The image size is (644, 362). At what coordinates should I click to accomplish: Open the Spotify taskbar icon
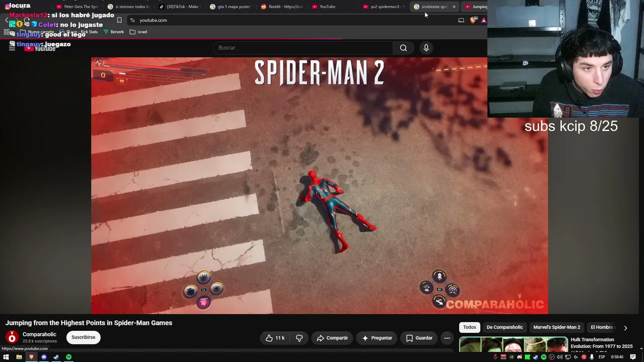(69, 357)
